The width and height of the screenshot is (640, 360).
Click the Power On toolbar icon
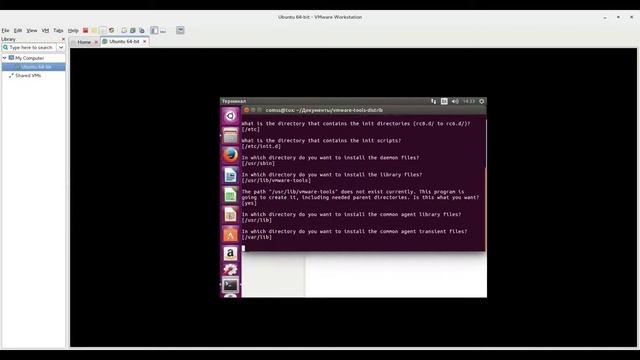point(102,31)
